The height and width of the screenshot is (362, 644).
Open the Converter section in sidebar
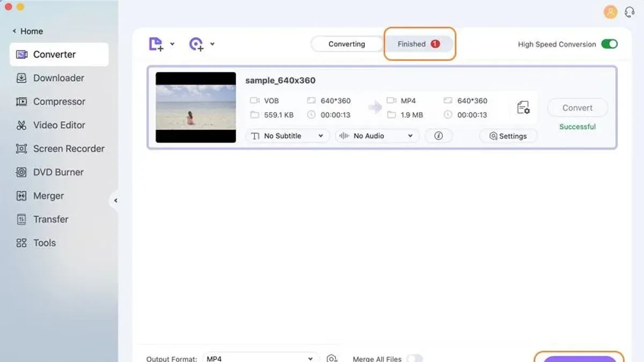pyautogui.click(x=59, y=54)
